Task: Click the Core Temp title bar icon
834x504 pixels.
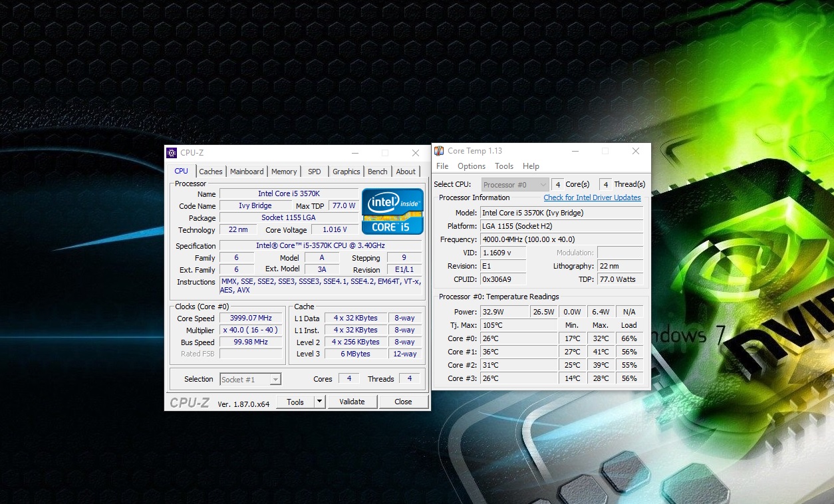Action: 439,151
